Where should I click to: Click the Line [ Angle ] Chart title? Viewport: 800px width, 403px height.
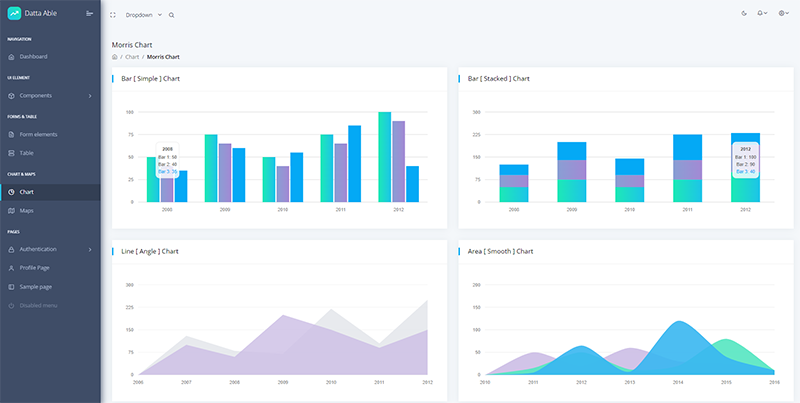point(149,251)
